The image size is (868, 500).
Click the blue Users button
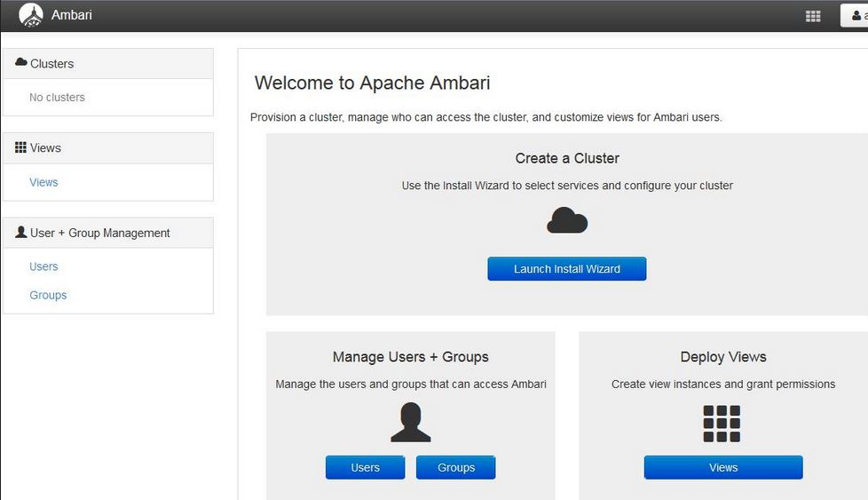click(x=366, y=467)
